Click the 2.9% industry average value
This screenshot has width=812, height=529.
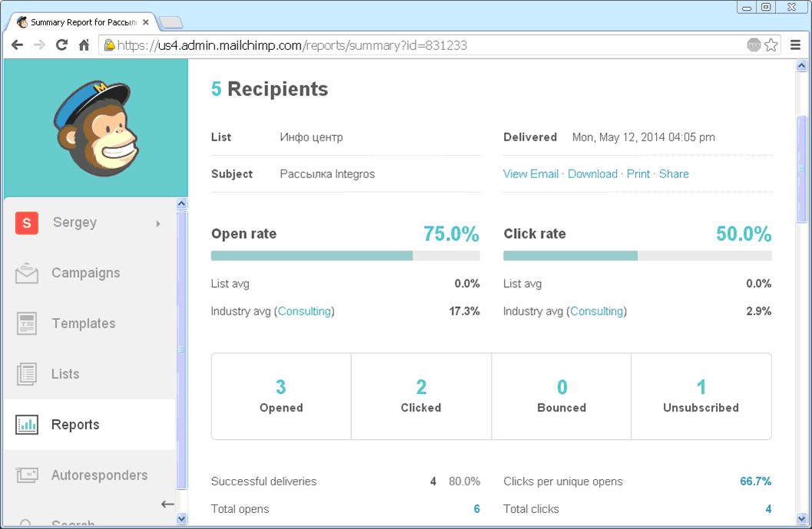click(759, 311)
